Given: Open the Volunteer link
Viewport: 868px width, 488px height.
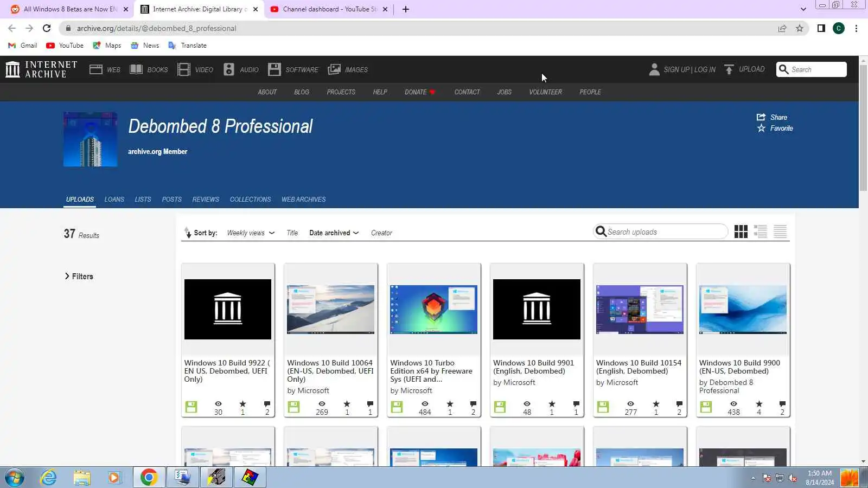Looking at the screenshot, I should pyautogui.click(x=546, y=92).
